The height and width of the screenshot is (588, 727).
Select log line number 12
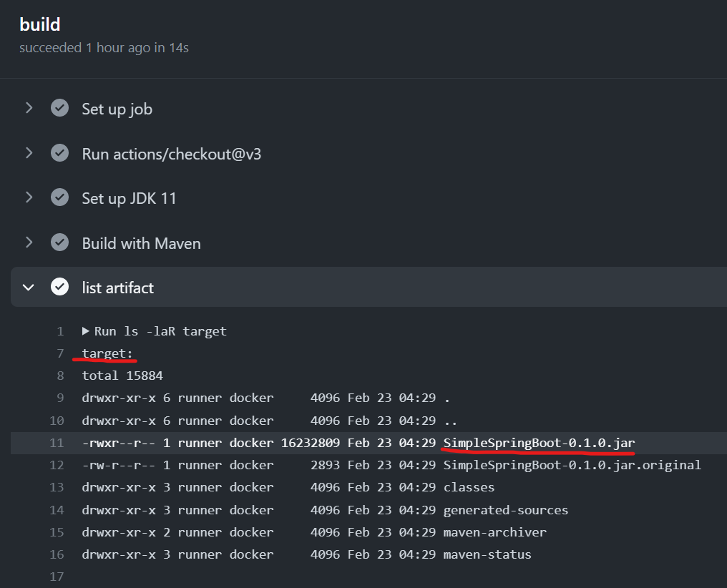tap(57, 465)
